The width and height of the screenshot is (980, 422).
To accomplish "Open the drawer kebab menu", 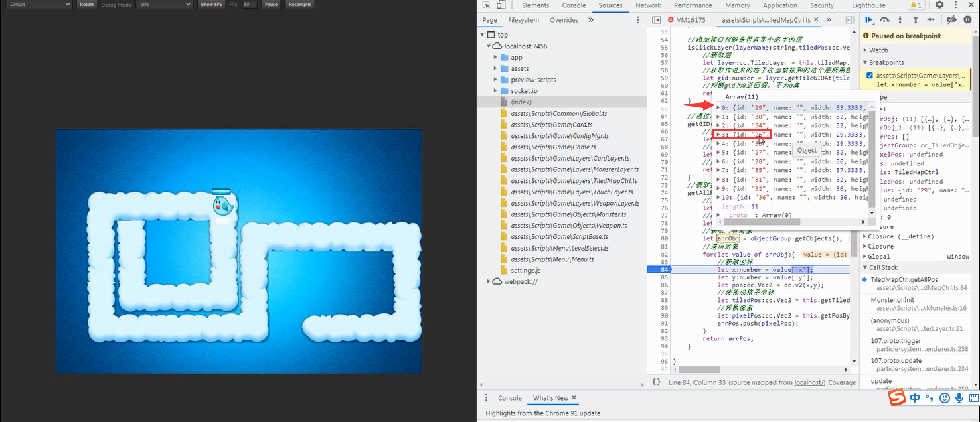I will coord(486,397).
